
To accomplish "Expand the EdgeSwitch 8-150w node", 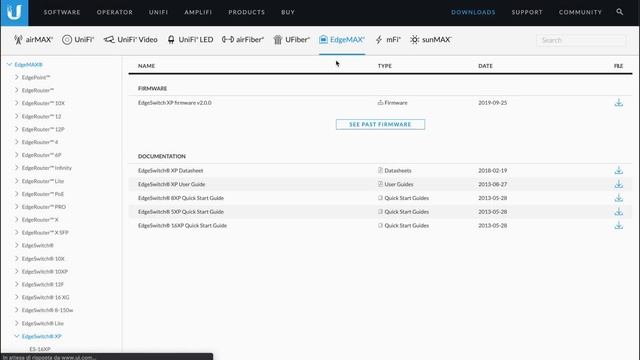I will click(x=17, y=310).
